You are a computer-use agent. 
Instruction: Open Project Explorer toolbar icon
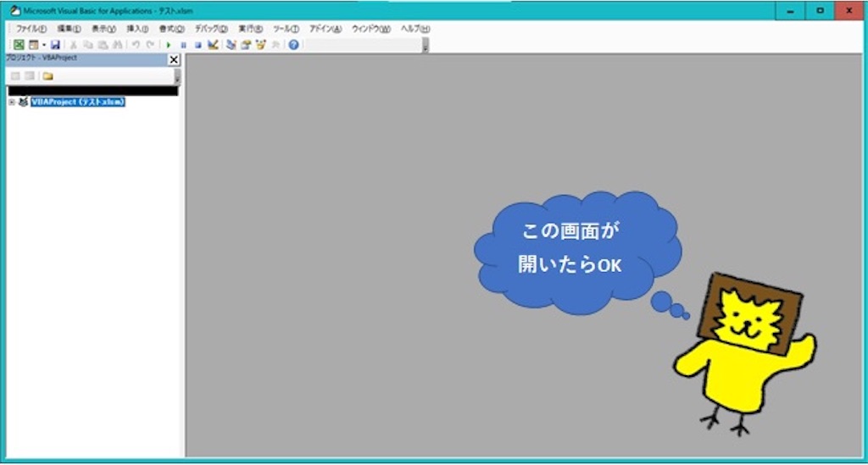pyautogui.click(x=231, y=45)
